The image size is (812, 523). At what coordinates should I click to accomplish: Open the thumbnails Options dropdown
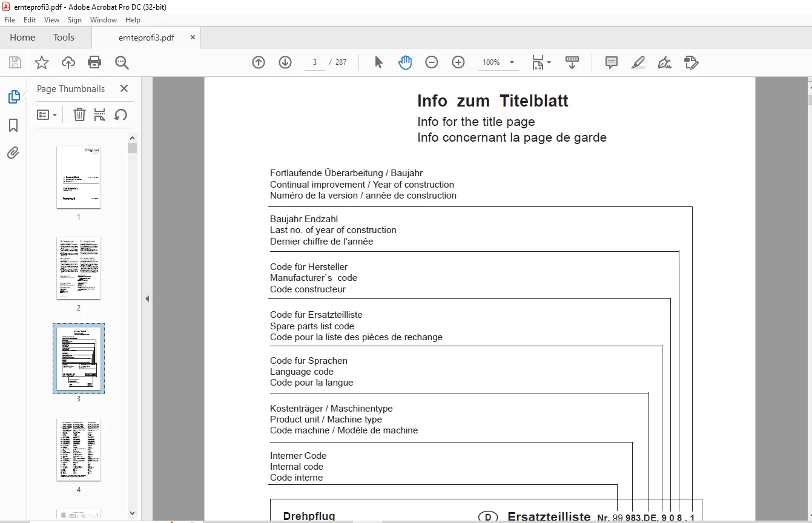tap(47, 114)
